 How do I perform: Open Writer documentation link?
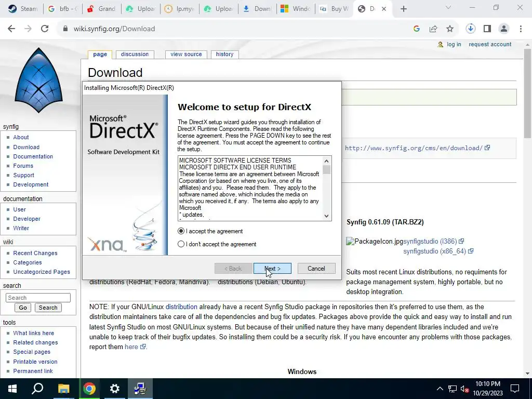21,228
